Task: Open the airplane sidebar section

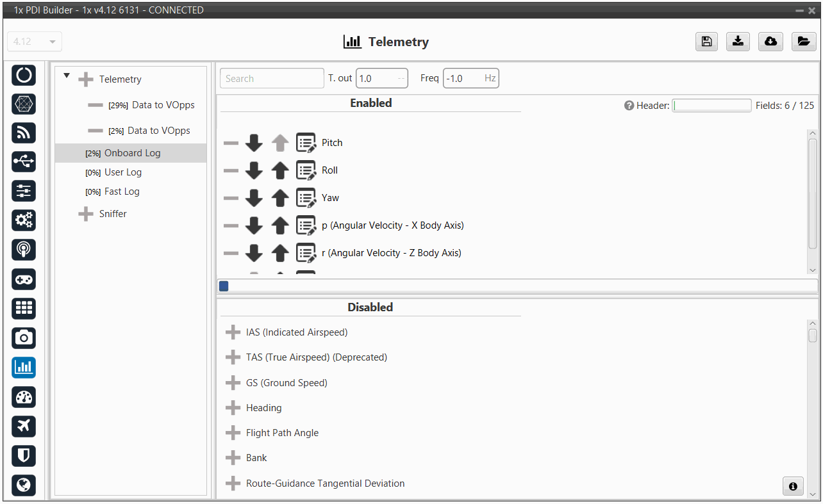Action: click(x=24, y=426)
